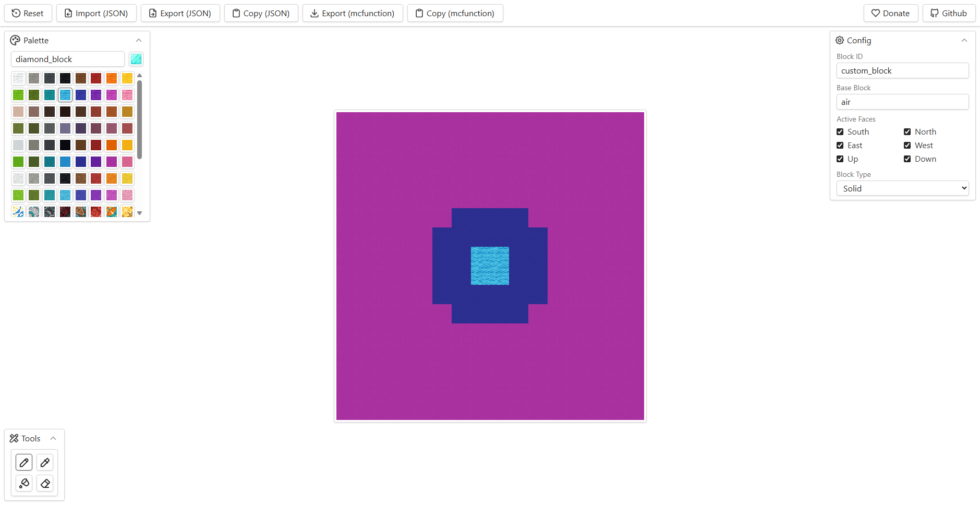Pick the grainy pink concrete powder block
The width and height of the screenshot is (980, 505).
point(127,195)
